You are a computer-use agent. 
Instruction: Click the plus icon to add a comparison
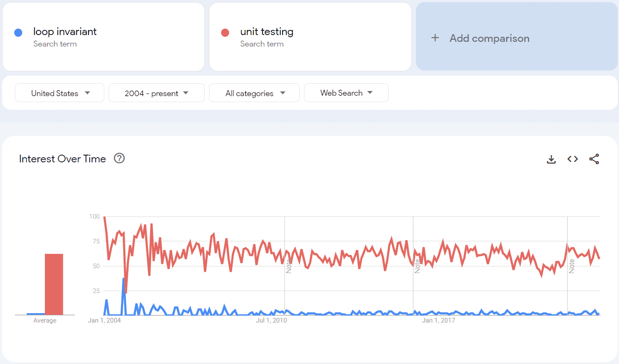435,38
